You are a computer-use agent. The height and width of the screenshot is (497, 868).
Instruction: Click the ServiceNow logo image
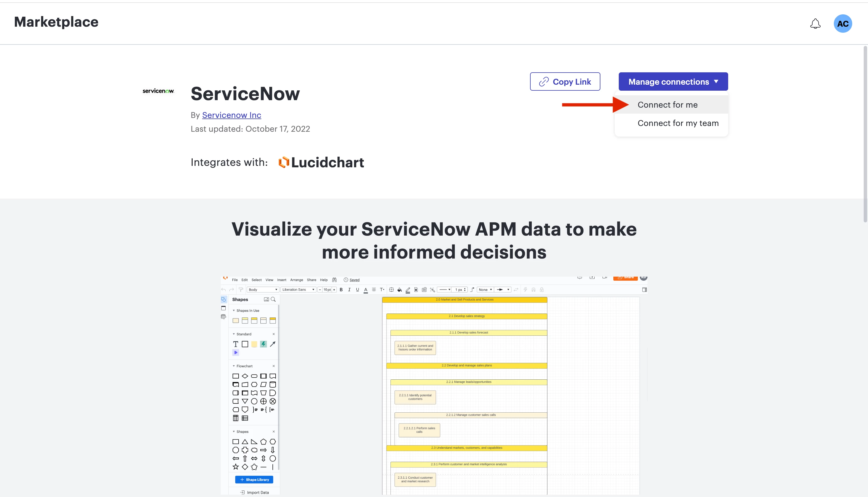[x=158, y=91]
